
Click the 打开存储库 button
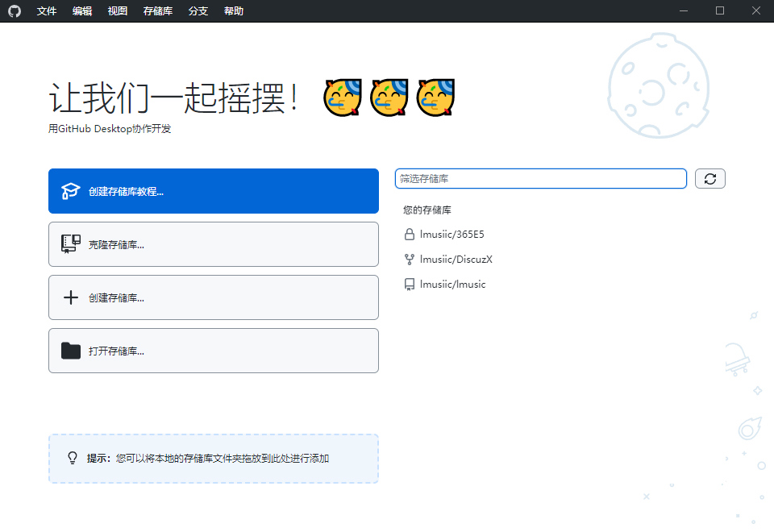[x=213, y=351]
